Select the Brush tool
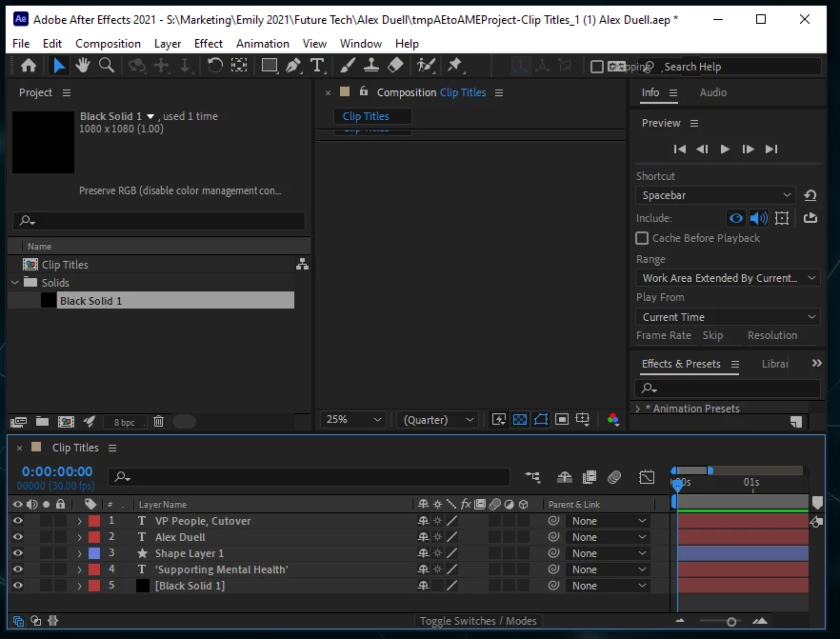840x639 pixels. click(347, 66)
